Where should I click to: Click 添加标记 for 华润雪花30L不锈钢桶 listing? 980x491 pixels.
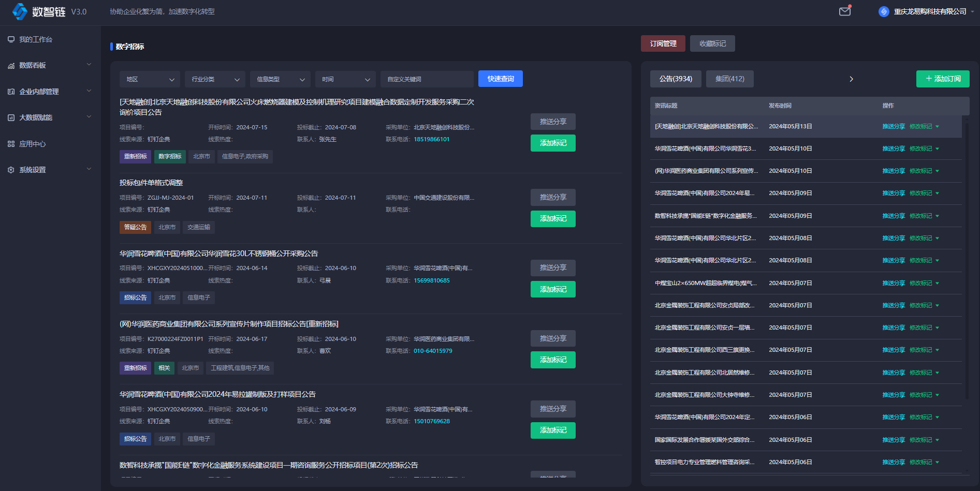click(x=553, y=289)
